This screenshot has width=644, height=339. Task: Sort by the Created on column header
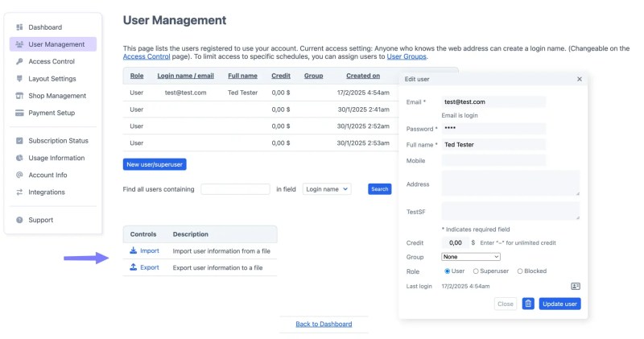point(363,76)
